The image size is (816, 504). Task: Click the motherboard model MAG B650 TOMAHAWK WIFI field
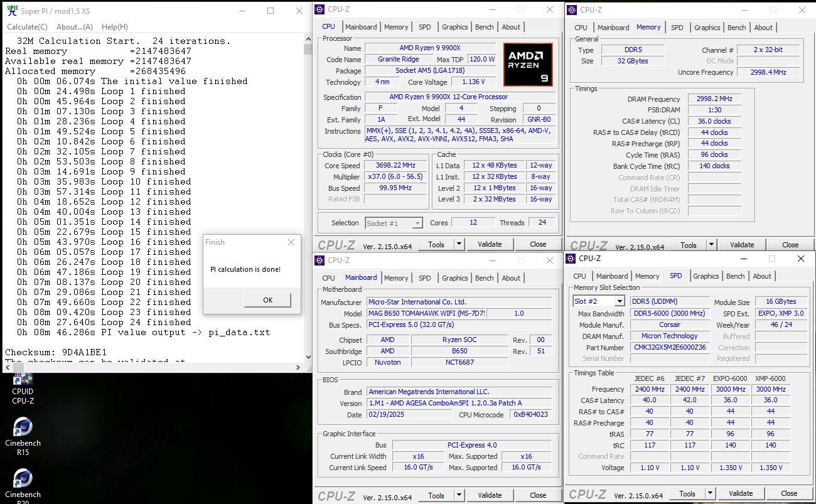click(x=426, y=313)
